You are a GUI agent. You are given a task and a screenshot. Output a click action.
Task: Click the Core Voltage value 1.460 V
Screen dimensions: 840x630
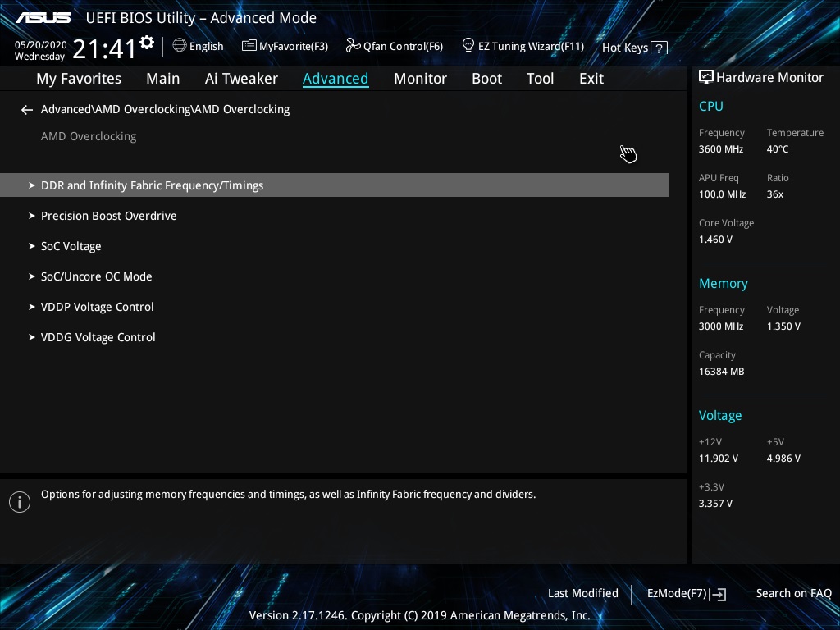point(715,240)
